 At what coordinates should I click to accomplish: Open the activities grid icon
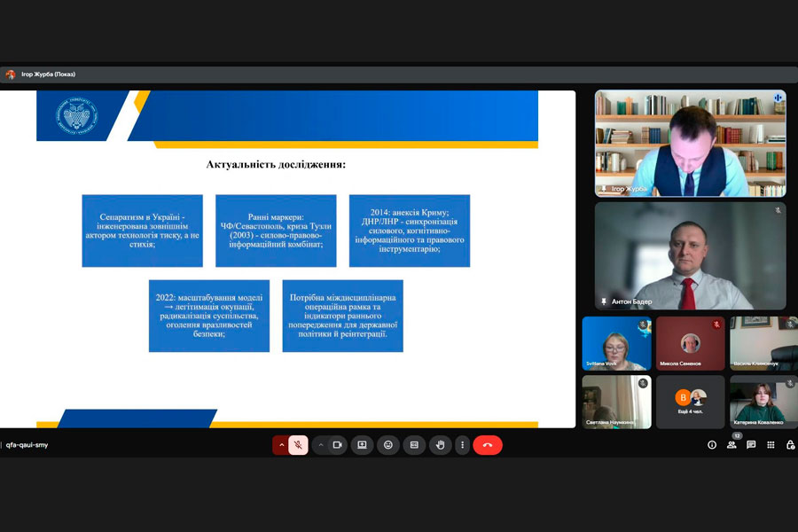tap(771, 445)
